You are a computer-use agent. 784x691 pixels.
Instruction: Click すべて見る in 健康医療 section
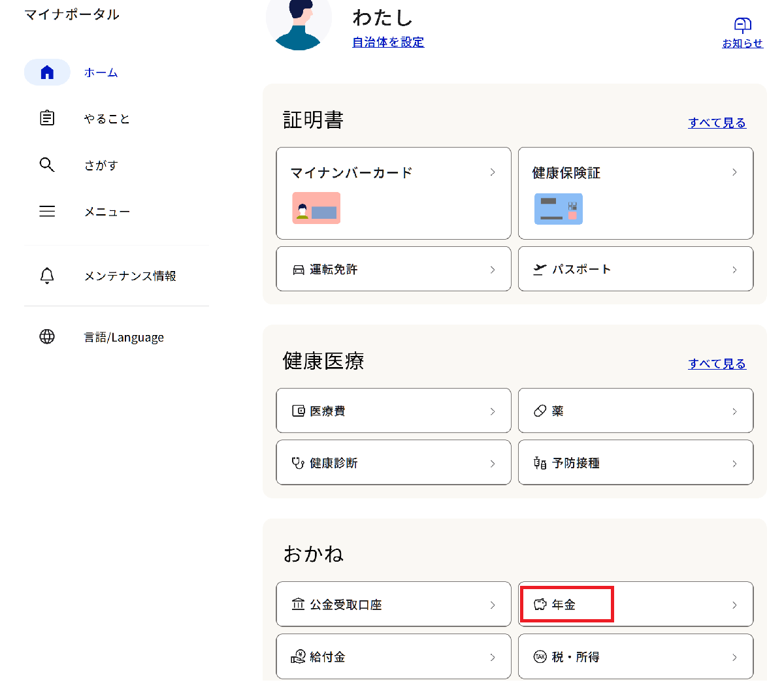pos(717,364)
